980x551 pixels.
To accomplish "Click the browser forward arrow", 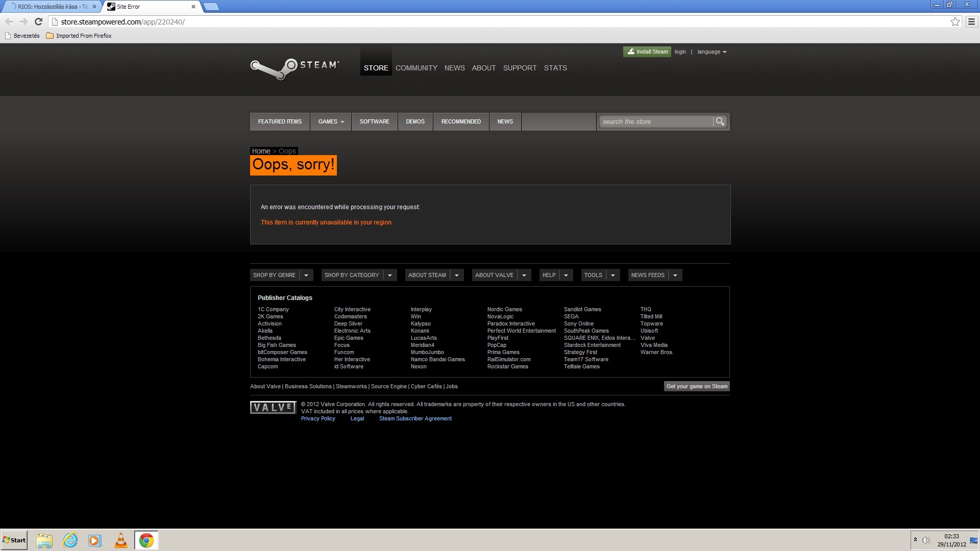I will [23, 21].
